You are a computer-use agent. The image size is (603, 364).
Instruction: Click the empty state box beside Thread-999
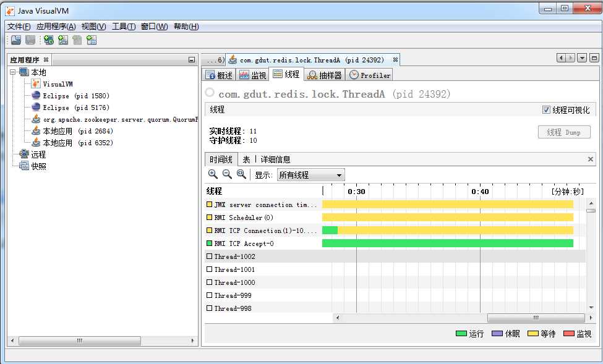point(209,295)
